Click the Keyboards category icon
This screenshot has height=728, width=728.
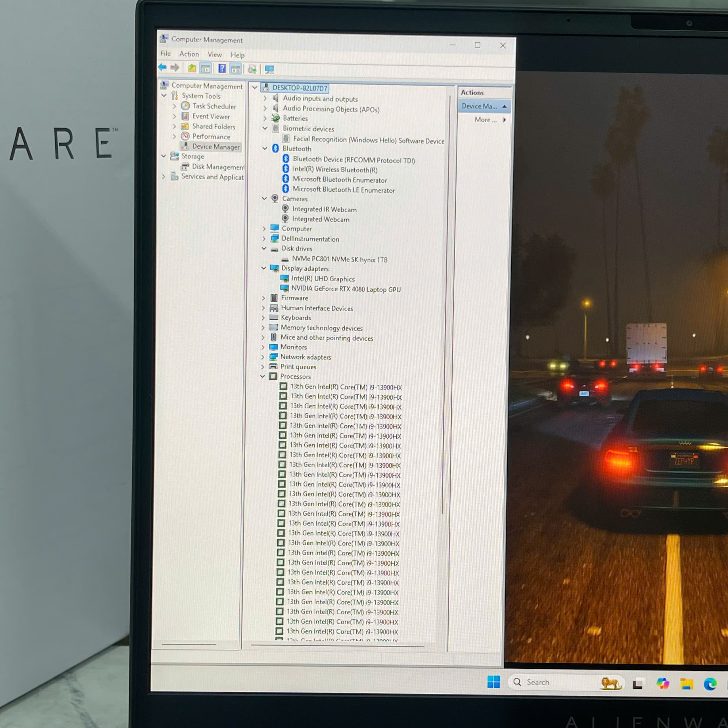(274, 318)
